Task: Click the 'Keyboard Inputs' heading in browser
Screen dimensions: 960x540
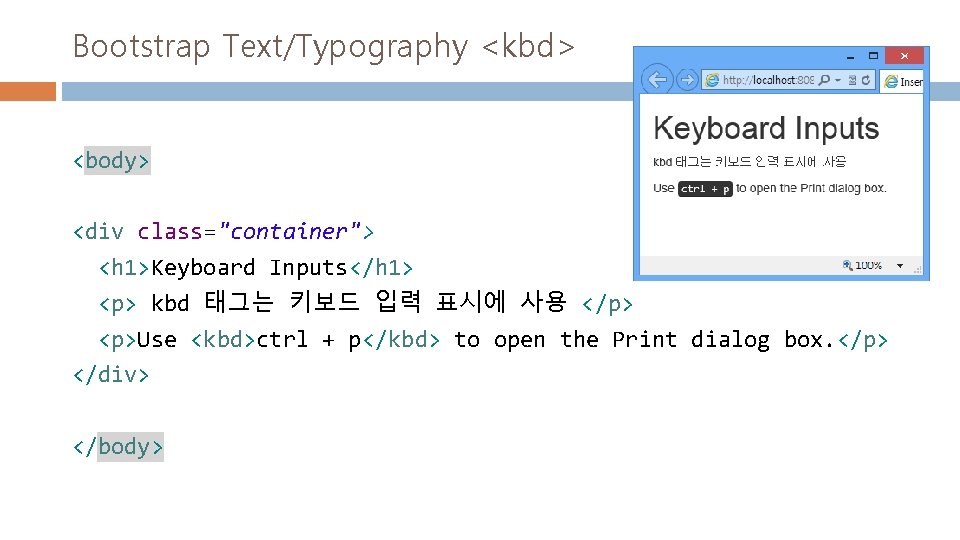Action: [x=766, y=129]
